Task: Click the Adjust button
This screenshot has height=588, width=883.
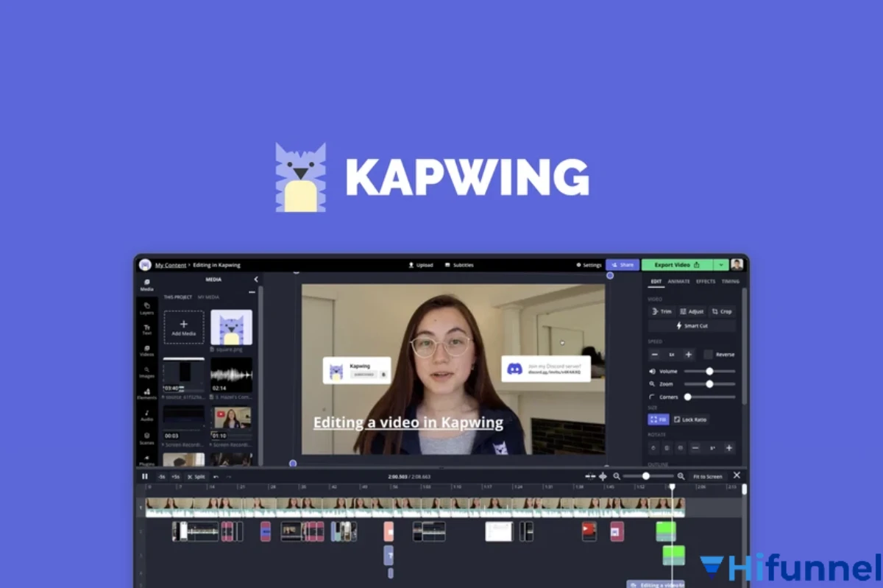Action: 692,311
